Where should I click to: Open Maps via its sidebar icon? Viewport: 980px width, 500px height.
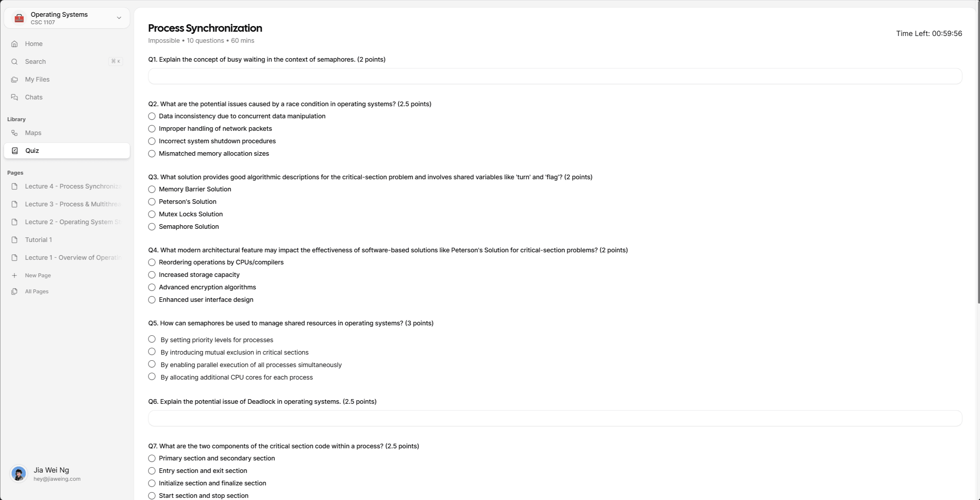click(x=15, y=133)
